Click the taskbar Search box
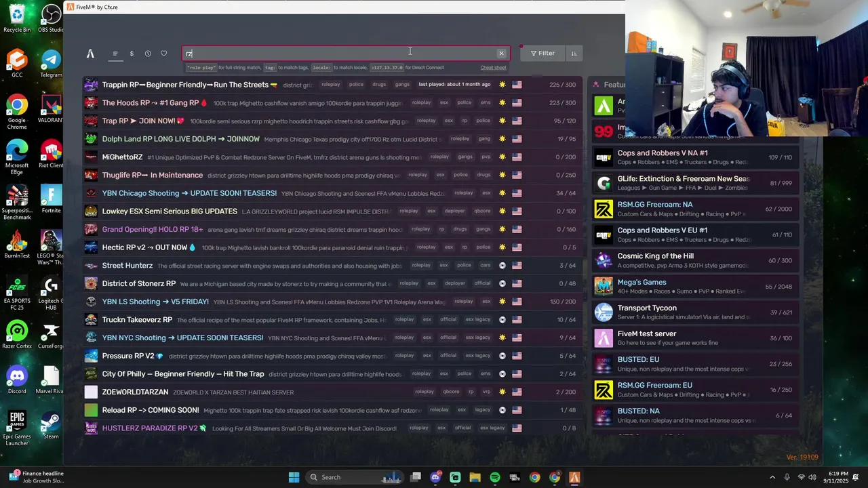This screenshot has width=868, height=488. coord(354,477)
